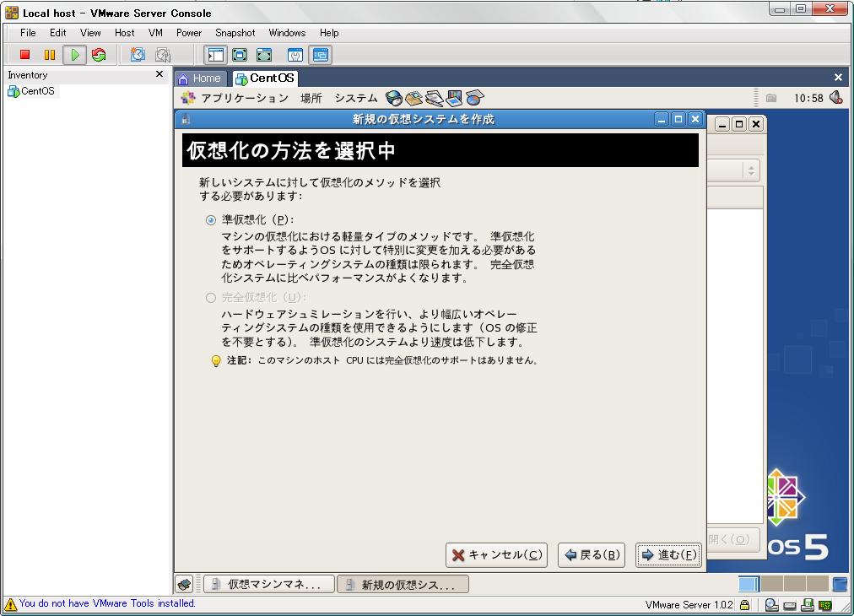Image resolution: width=854 pixels, height=616 pixels.
Task: Select the first workspace in switcher
Action: point(749,584)
